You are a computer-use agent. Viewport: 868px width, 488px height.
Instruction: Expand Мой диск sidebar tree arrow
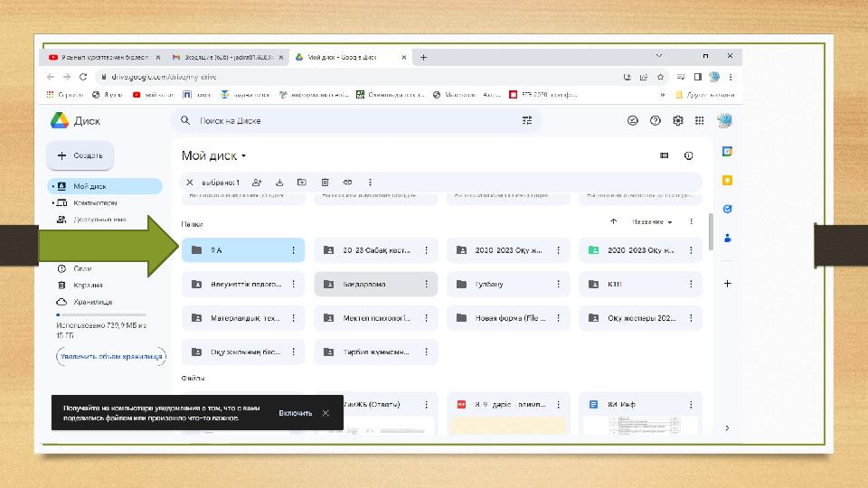coord(52,186)
